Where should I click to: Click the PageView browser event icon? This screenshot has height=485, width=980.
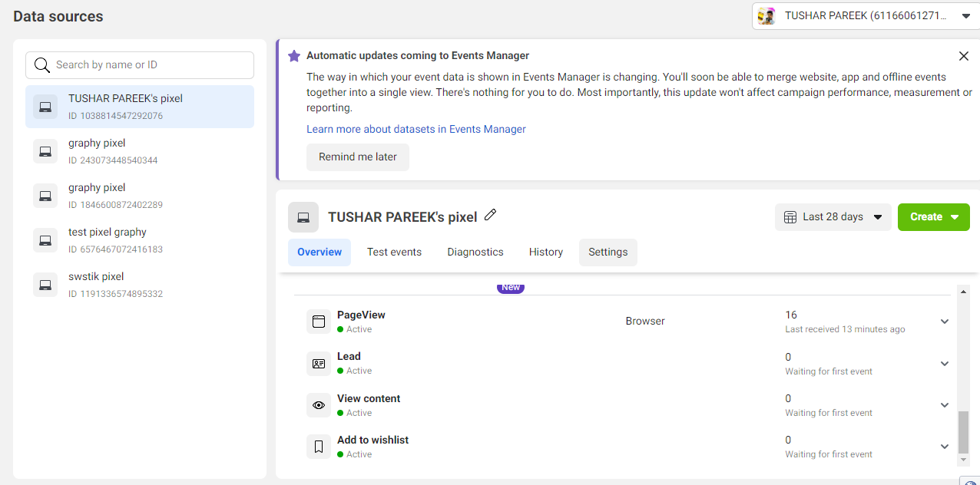coord(319,321)
